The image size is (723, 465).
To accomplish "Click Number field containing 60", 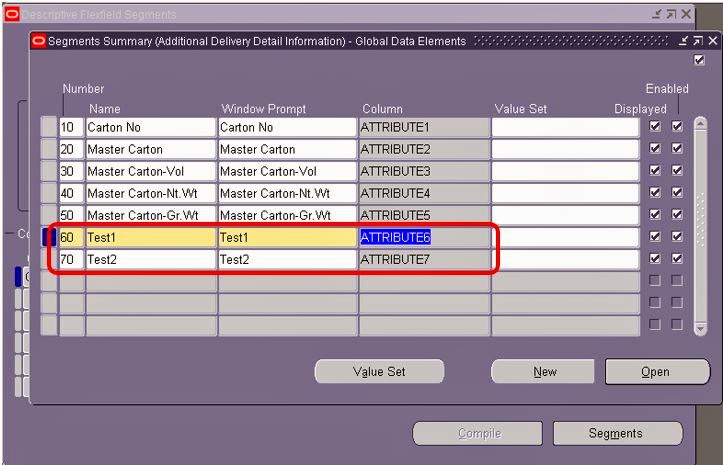I will point(71,237).
